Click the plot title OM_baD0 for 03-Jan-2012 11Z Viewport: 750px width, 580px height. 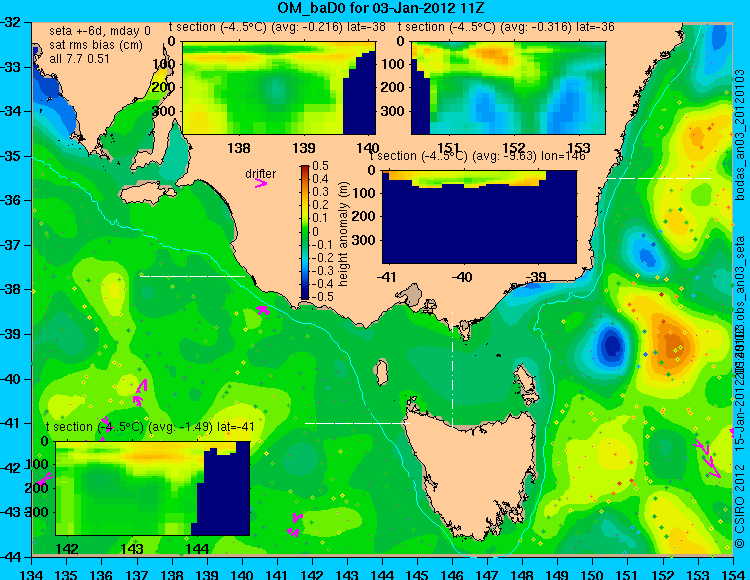tap(381, 8)
